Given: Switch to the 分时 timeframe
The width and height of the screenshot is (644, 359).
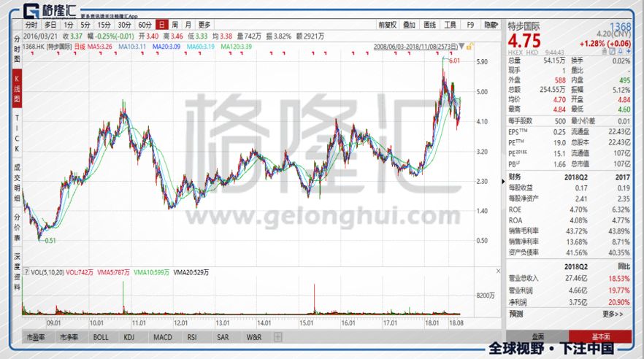Looking at the screenshot, I should pos(31,25).
